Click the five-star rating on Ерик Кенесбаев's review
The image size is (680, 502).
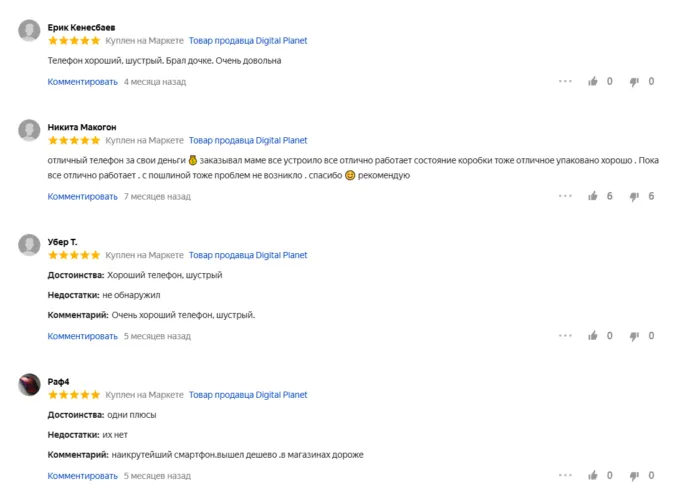(x=74, y=41)
